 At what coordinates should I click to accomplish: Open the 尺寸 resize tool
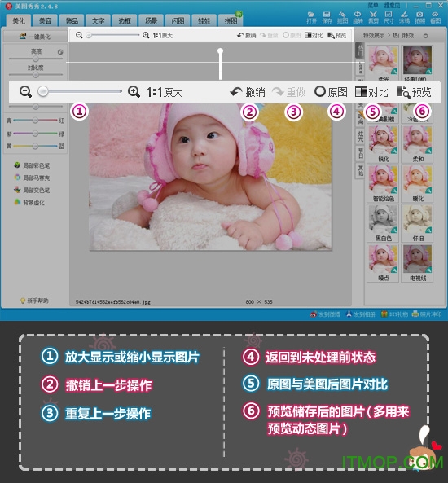(389, 17)
